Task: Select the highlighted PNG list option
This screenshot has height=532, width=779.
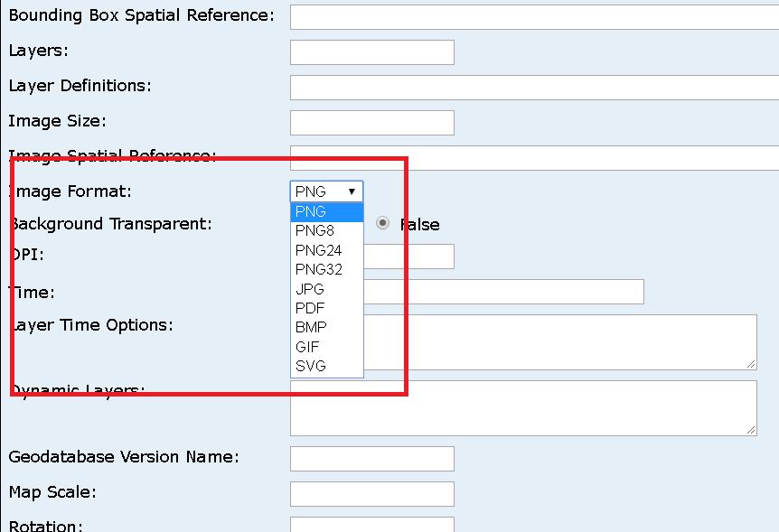Action: coord(326,211)
